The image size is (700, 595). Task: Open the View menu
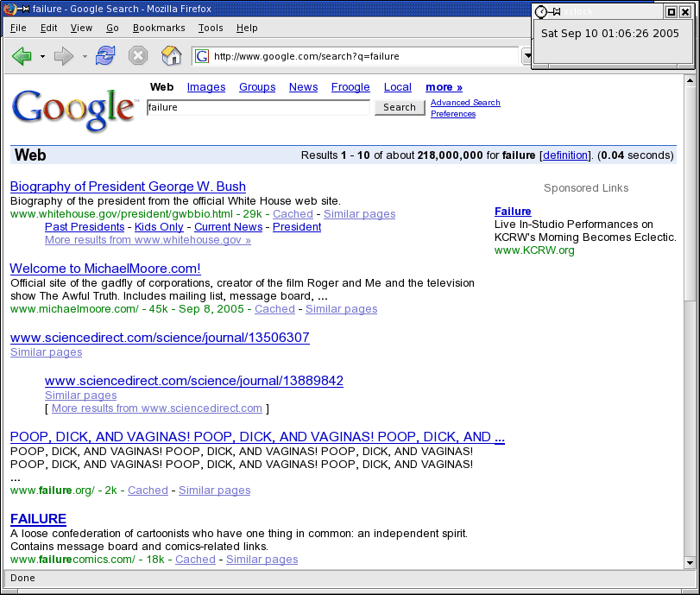pyautogui.click(x=81, y=28)
